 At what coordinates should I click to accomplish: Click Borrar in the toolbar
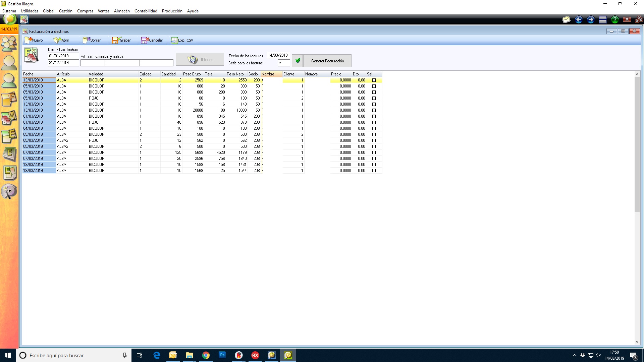(92, 40)
